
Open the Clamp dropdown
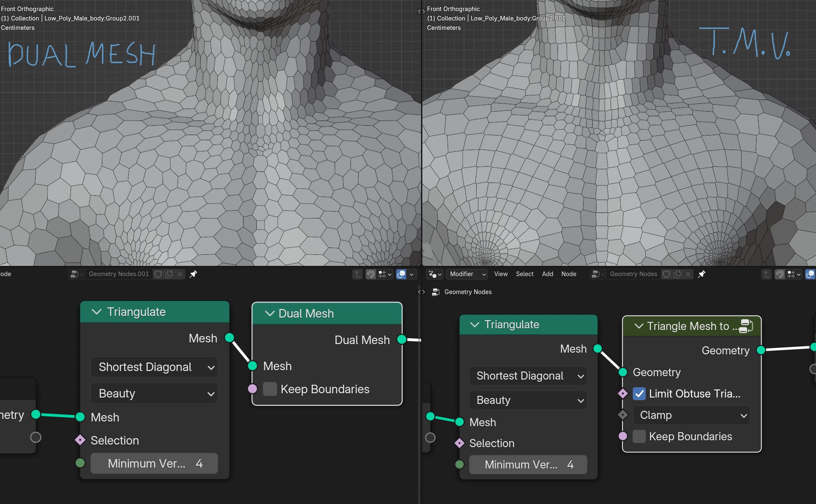(x=691, y=415)
